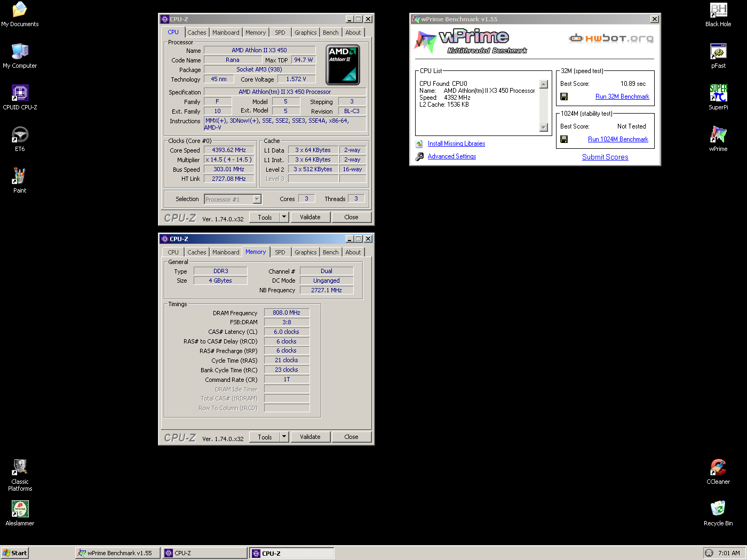
Task: Click Validate in top CPU-Z window
Action: 310,217
